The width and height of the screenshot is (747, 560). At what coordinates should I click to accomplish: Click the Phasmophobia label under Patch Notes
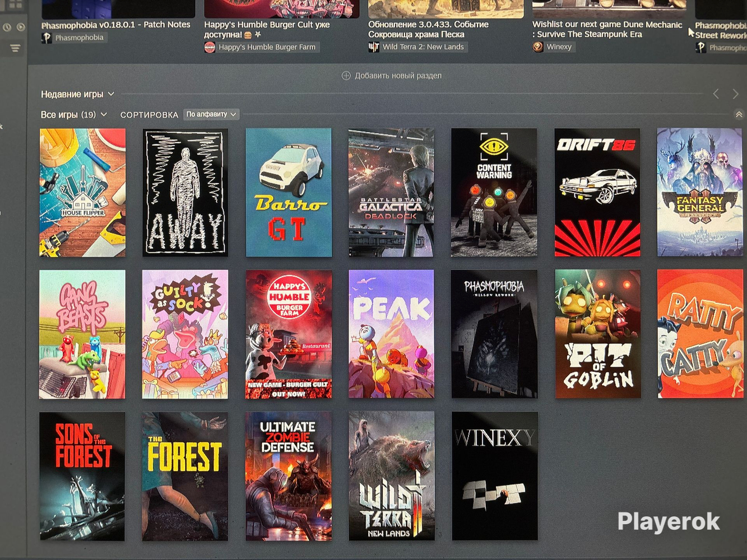click(x=79, y=38)
